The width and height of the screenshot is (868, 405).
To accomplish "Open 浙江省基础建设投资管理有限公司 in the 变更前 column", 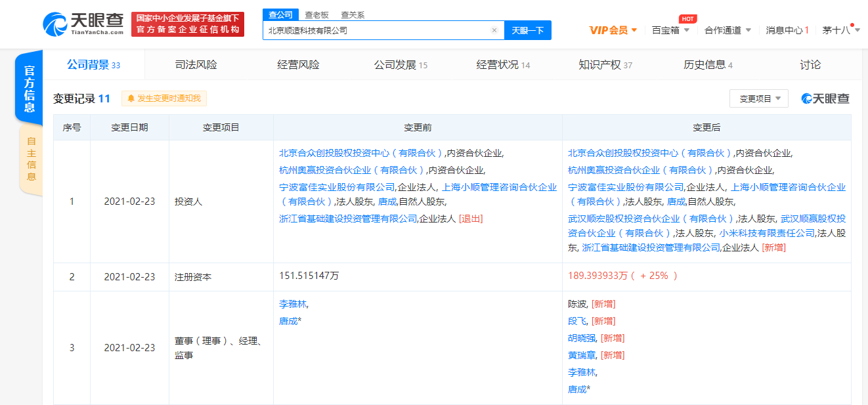I will [348, 219].
